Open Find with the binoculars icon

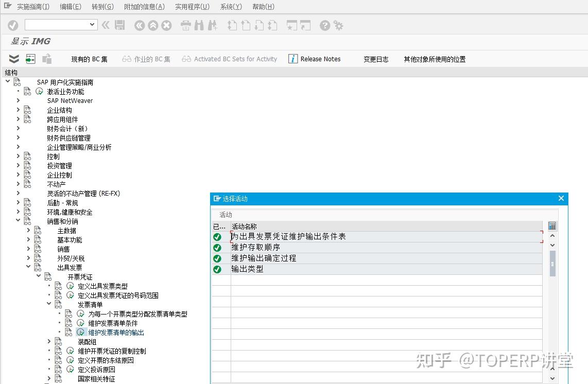coord(199,25)
